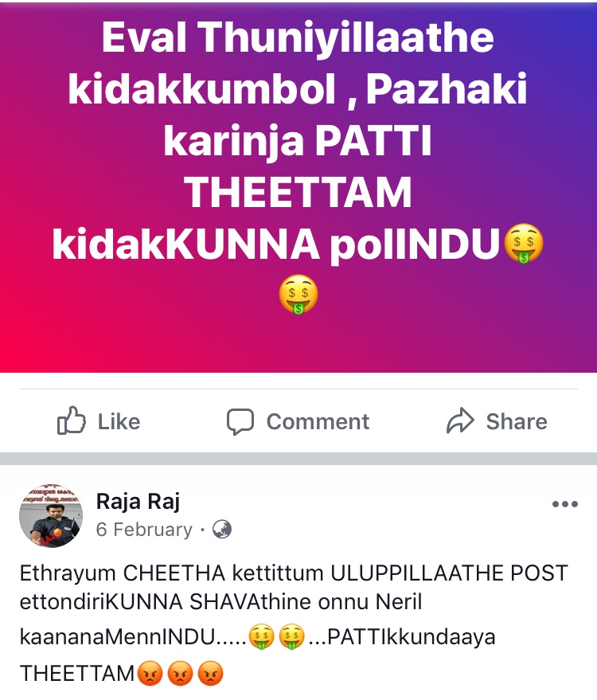Screen dimensions: 597x700
Task: Click the Share arrow icon
Action: [x=460, y=420]
